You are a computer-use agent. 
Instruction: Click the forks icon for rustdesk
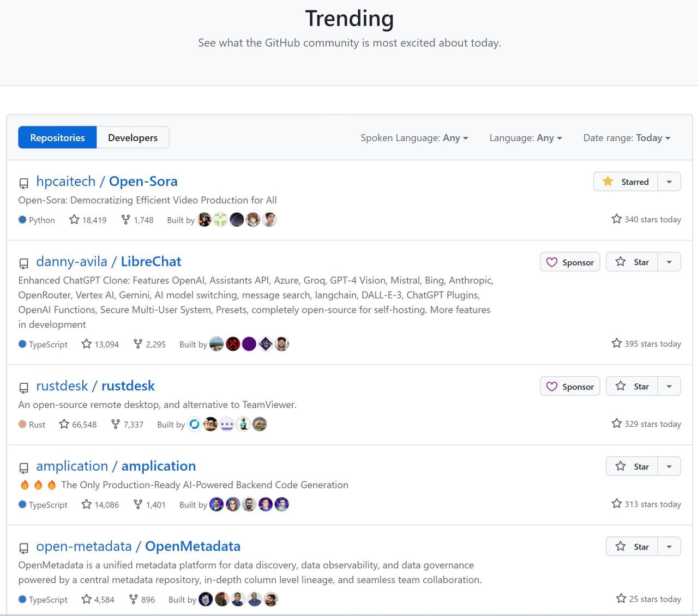tap(116, 424)
